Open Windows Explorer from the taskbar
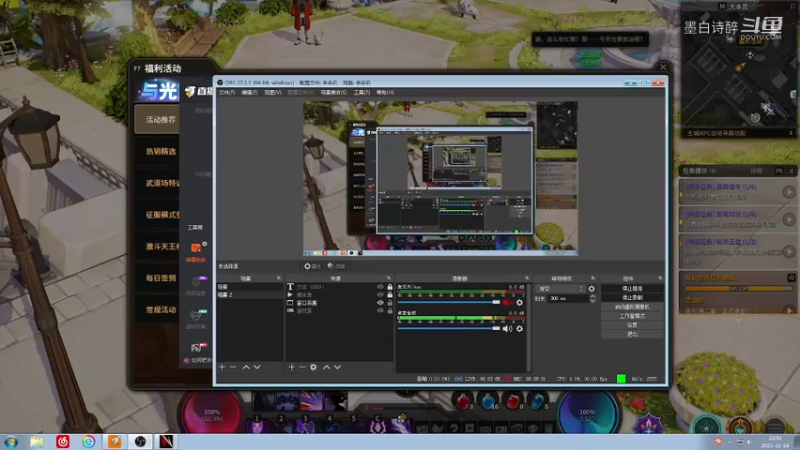Viewport: 800px width, 450px height. (x=37, y=441)
